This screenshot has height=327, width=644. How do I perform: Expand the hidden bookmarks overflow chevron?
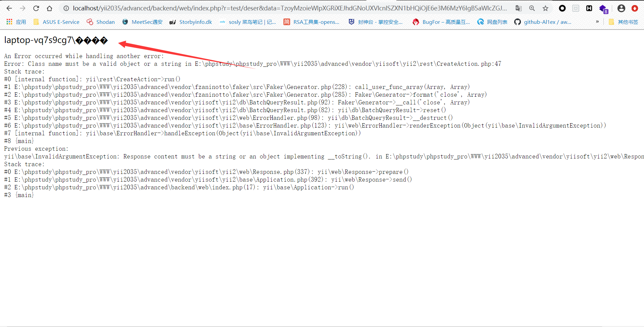(x=597, y=22)
